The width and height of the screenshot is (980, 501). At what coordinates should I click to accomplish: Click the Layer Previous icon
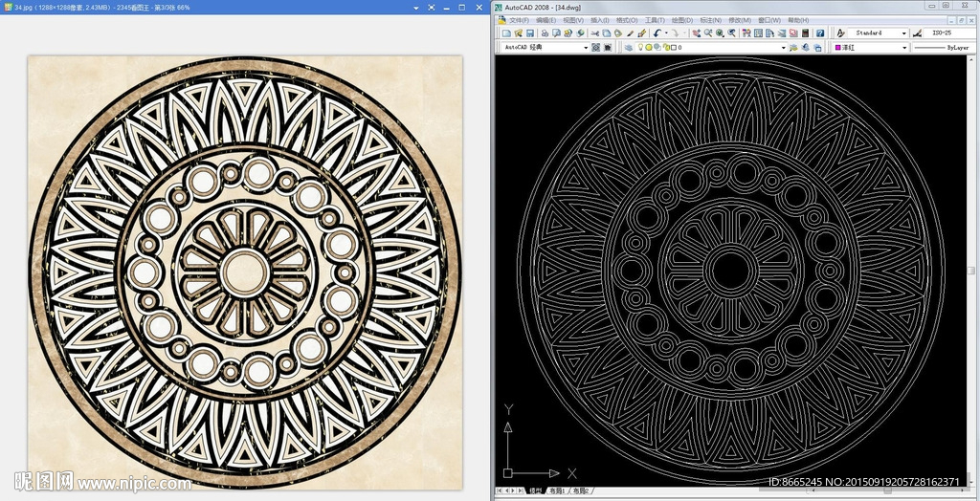(806, 48)
